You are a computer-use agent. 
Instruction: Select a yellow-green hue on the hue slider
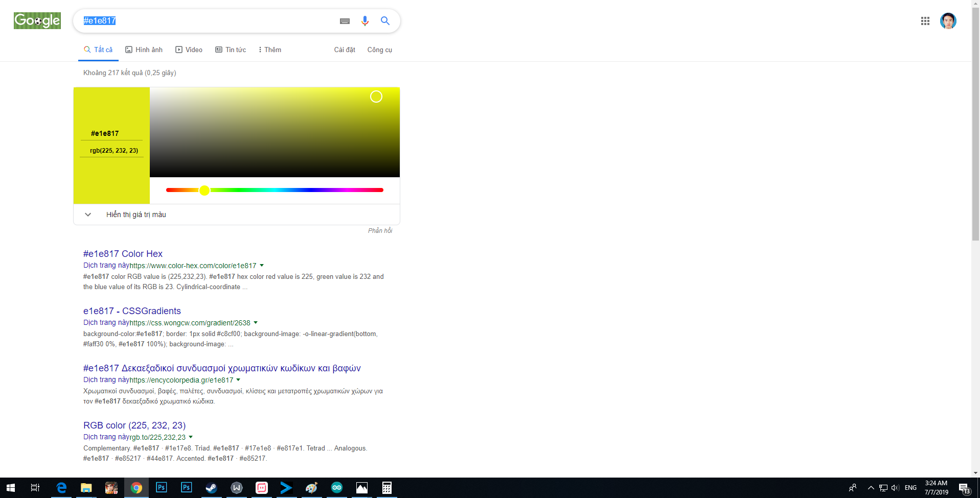tap(220, 189)
